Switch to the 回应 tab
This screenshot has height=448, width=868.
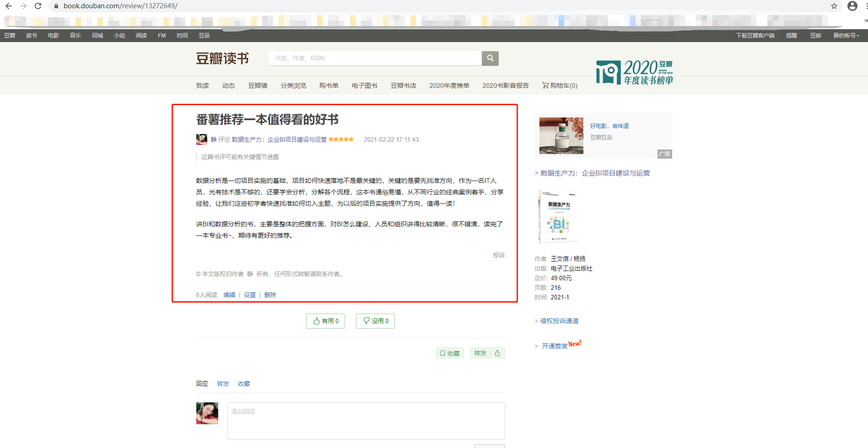[202, 384]
